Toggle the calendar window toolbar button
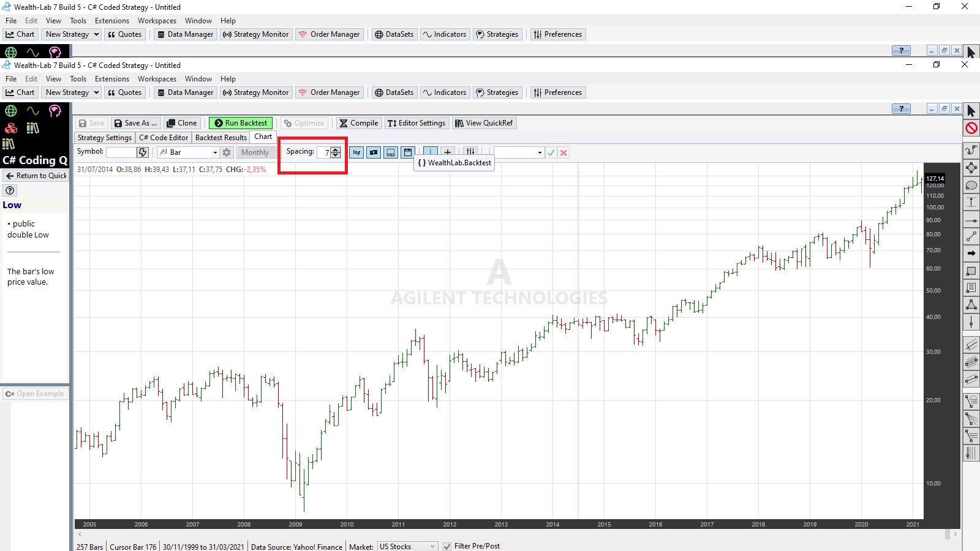Screen dimensions: 980x551 [x=408, y=152]
